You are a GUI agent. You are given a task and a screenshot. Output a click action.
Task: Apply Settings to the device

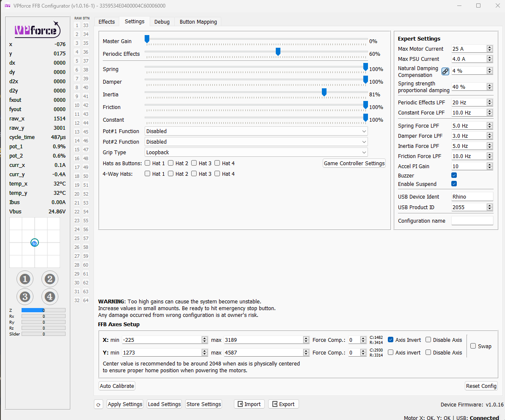125,404
